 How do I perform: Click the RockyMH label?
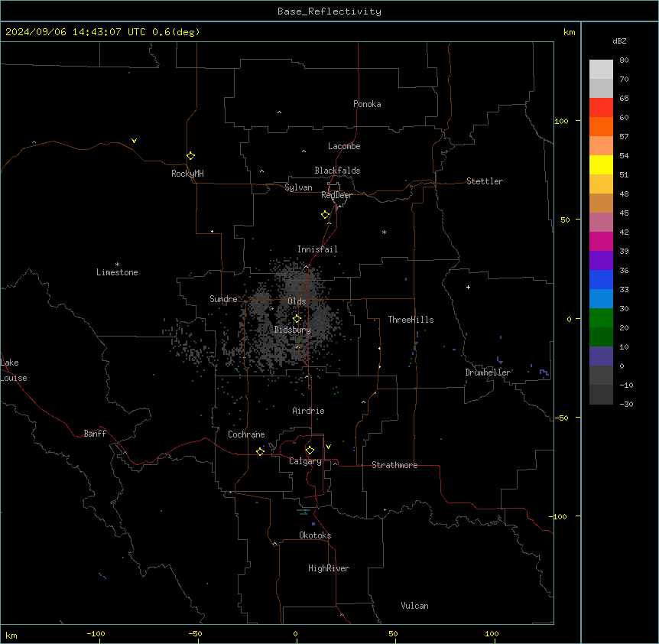(187, 174)
